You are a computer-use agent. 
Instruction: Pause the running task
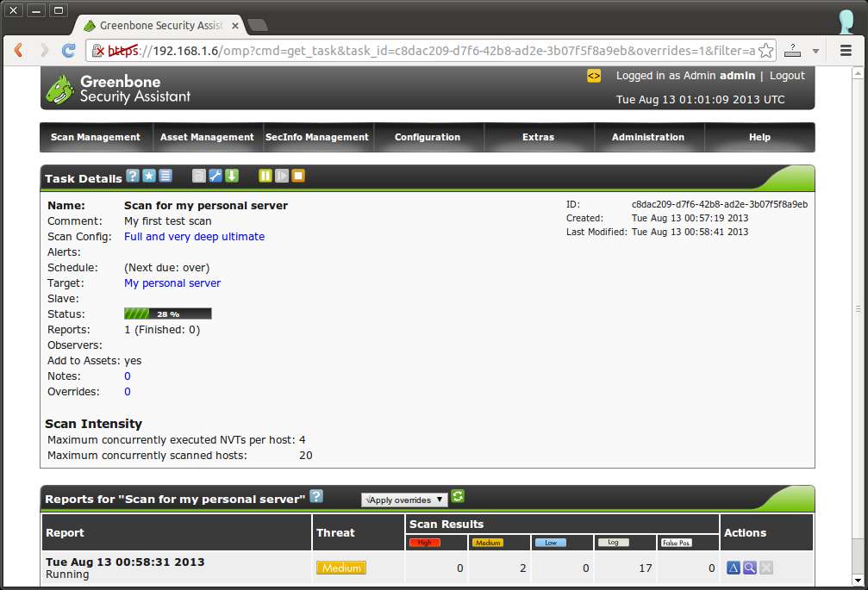tap(265, 176)
